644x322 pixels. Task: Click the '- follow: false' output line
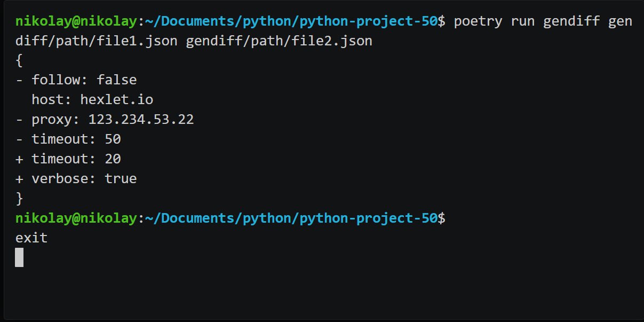coord(76,80)
